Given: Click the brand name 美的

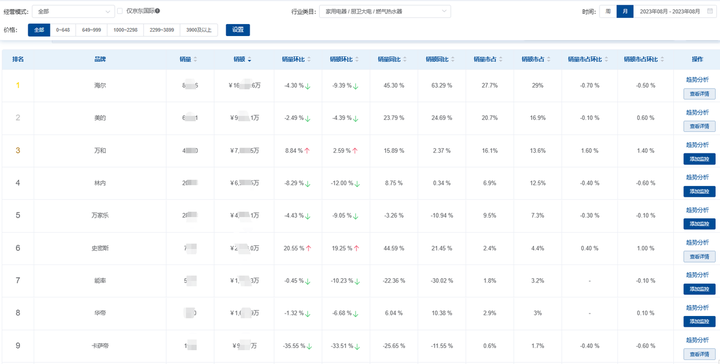Looking at the screenshot, I should click(x=100, y=118).
